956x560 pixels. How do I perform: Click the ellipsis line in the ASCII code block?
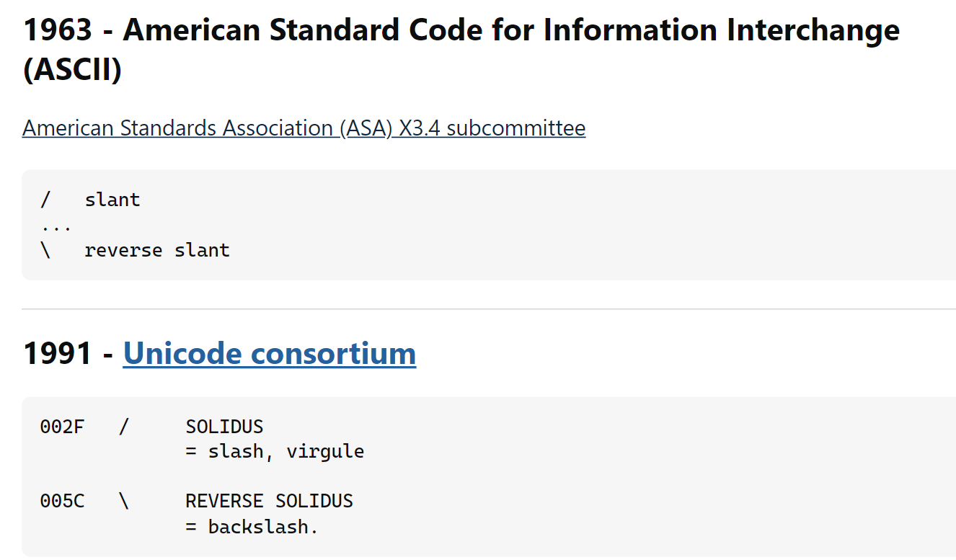click(56, 226)
